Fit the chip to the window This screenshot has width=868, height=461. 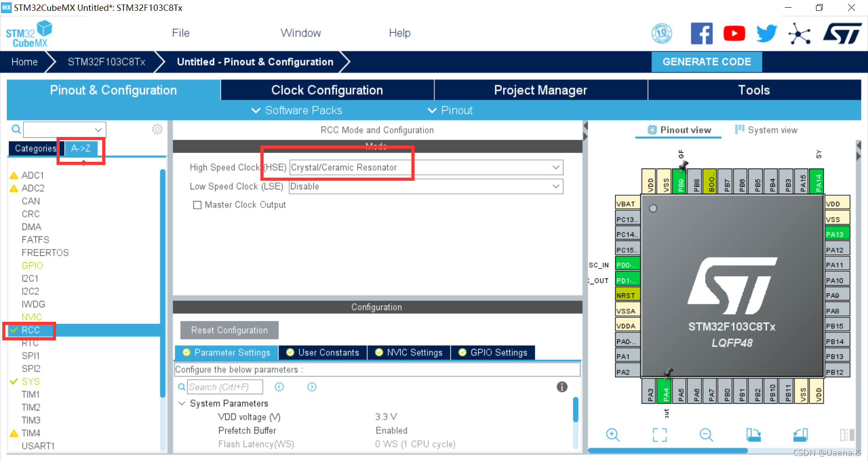click(660, 435)
